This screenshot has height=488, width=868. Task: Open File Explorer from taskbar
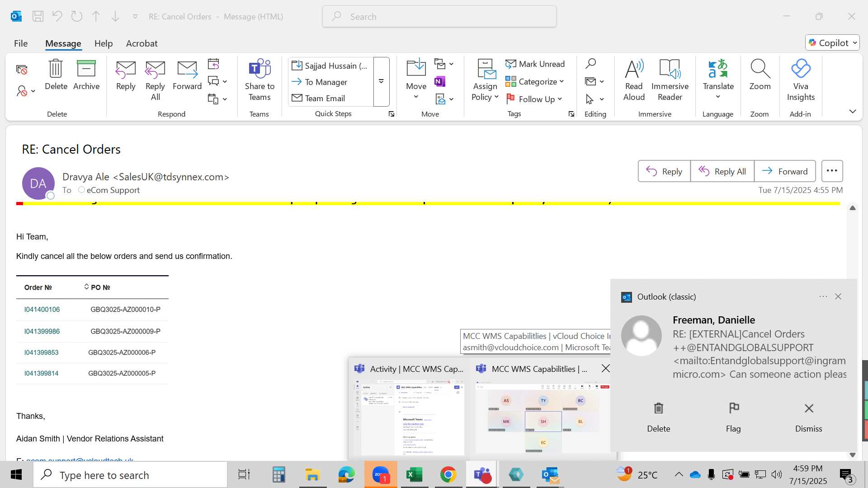312,475
